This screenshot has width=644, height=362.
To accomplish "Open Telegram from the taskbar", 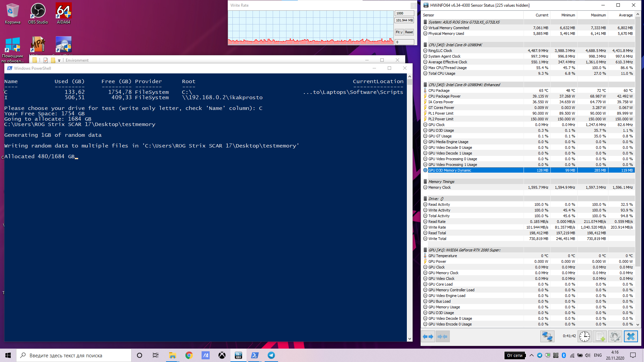I will point(271,355).
